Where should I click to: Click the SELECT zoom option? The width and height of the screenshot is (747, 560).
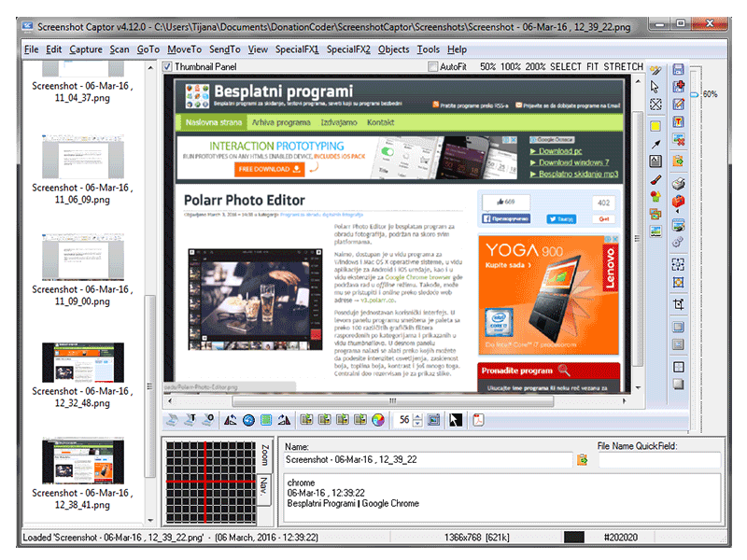pos(566,66)
